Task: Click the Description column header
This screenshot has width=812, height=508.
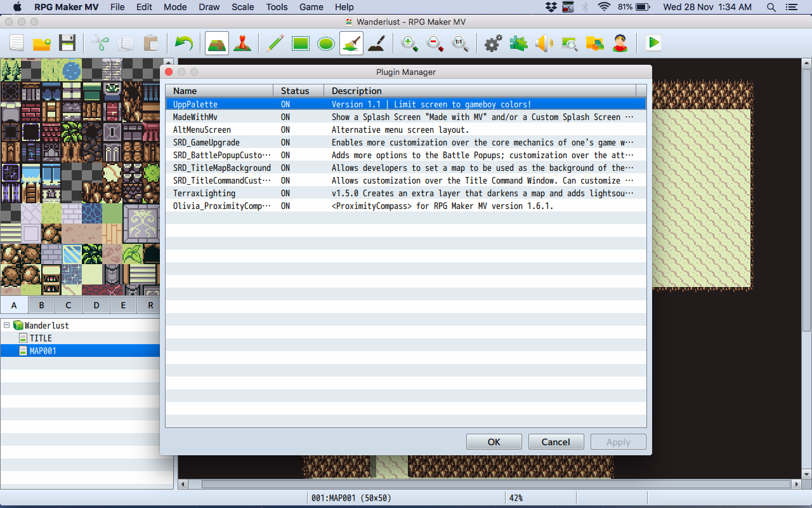Action: (480, 91)
